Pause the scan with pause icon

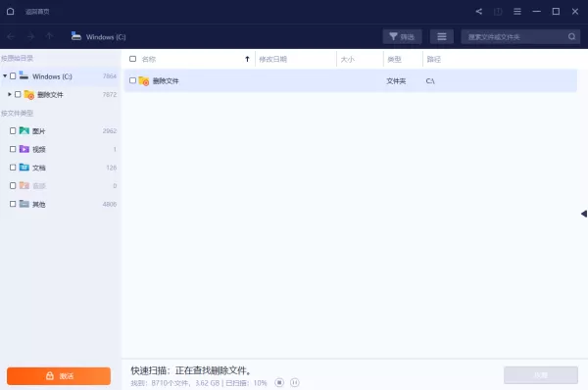coord(295,382)
